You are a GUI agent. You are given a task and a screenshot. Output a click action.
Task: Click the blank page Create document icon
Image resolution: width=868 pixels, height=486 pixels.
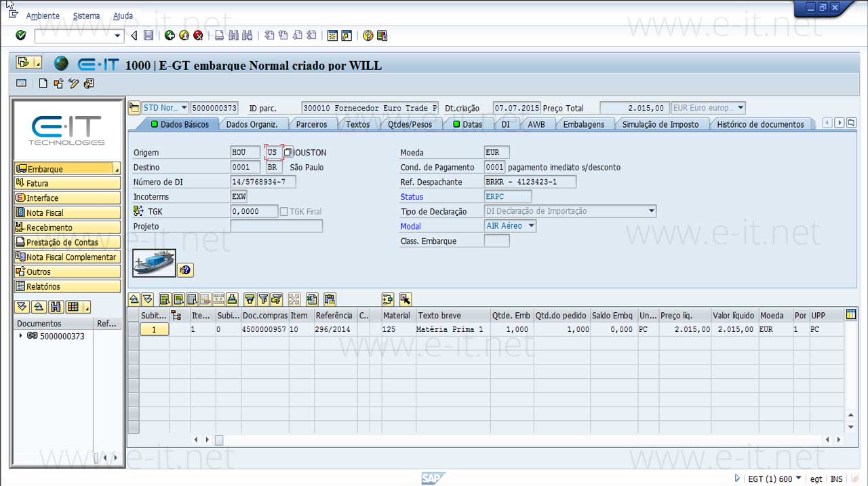(x=43, y=83)
